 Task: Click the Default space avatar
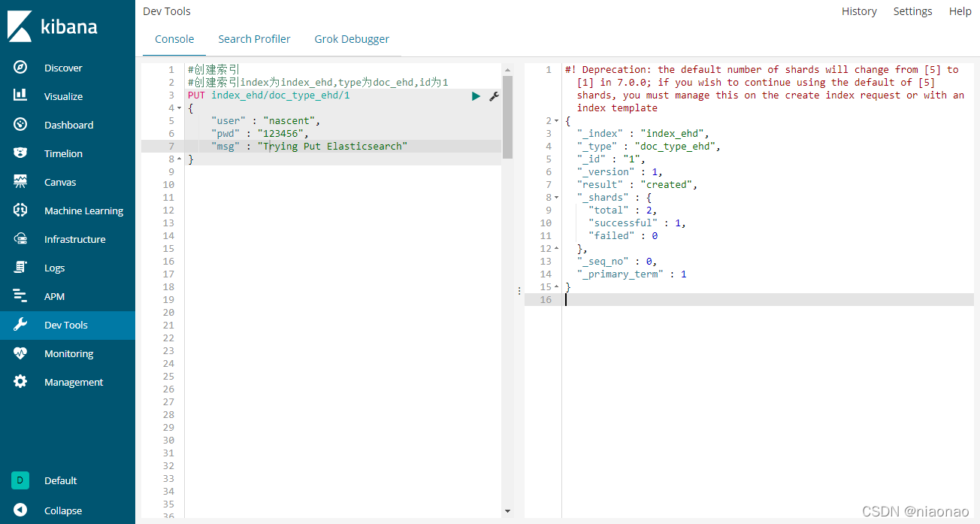(x=20, y=480)
